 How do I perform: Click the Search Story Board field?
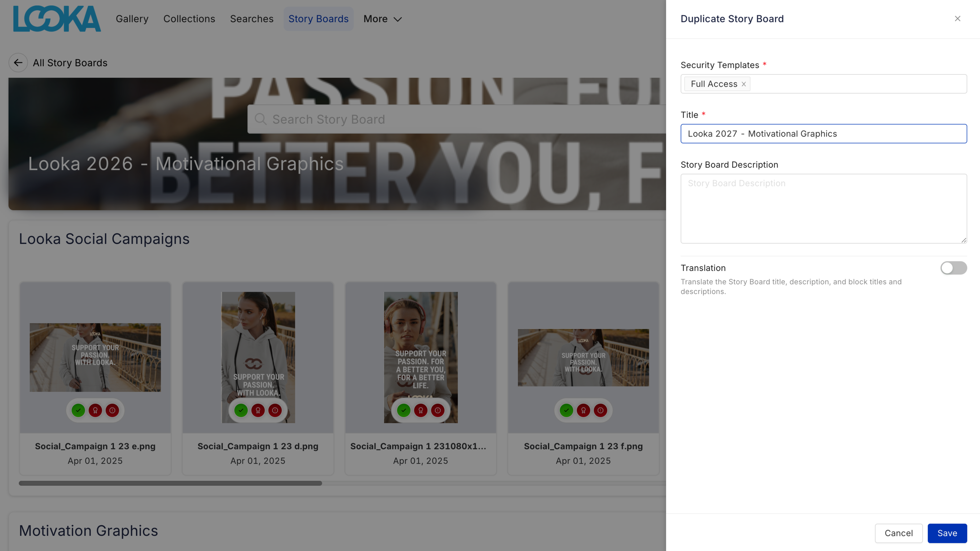(x=457, y=119)
